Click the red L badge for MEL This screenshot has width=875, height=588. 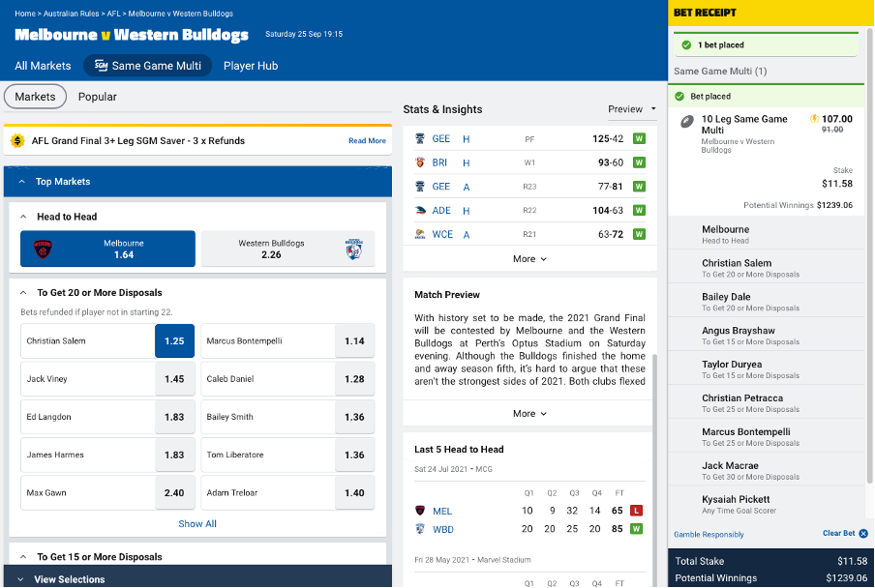point(636,511)
